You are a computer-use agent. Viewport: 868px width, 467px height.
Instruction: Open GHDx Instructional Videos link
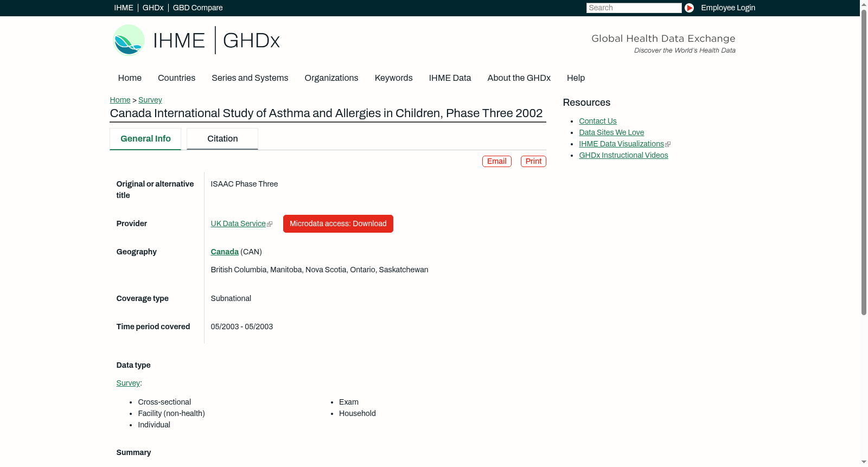623,155
